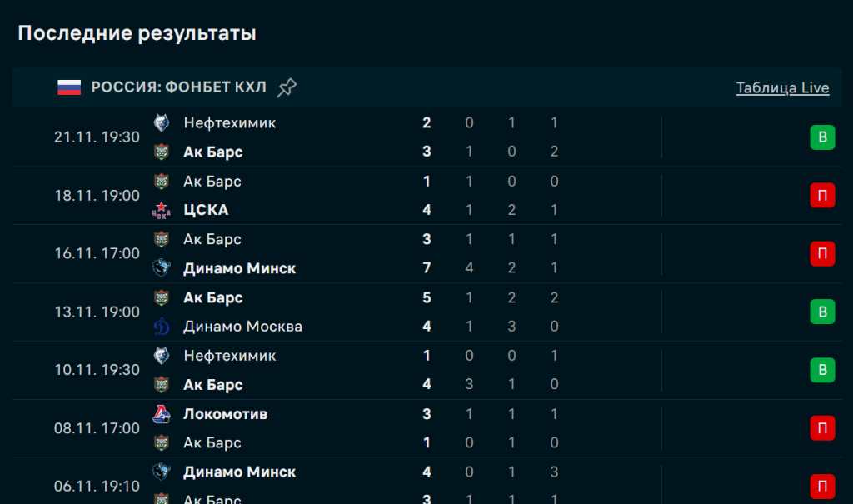Click the РОССИЯ: ФОНБЕТ КХЛ league title
Screen dimensions: 853x504
[x=178, y=87]
